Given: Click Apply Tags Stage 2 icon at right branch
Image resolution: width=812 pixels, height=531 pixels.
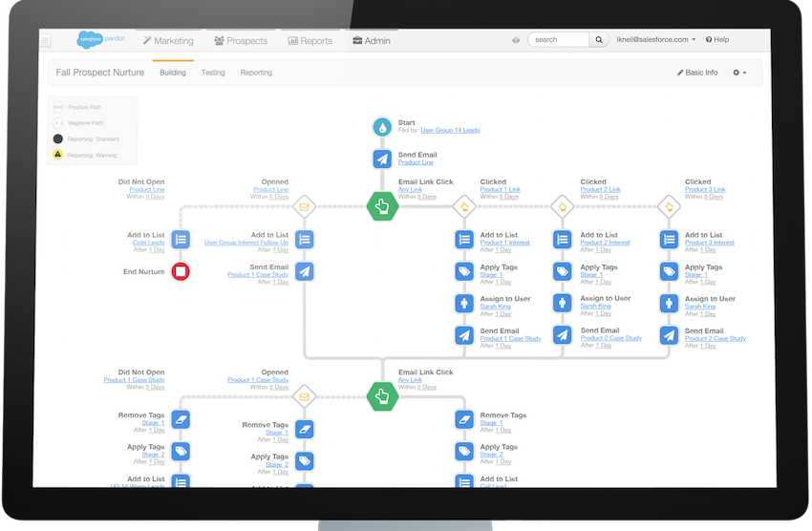Looking at the screenshot, I should click(464, 452).
